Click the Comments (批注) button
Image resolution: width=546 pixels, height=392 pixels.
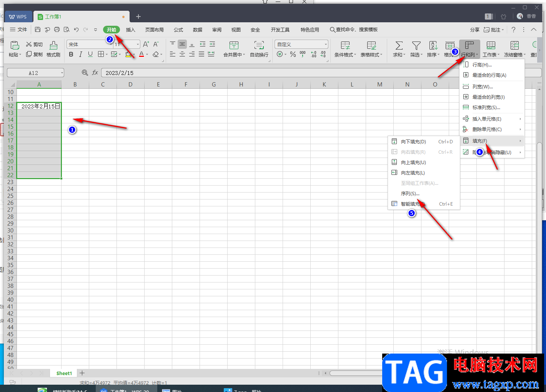pyautogui.click(x=493, y=30)
